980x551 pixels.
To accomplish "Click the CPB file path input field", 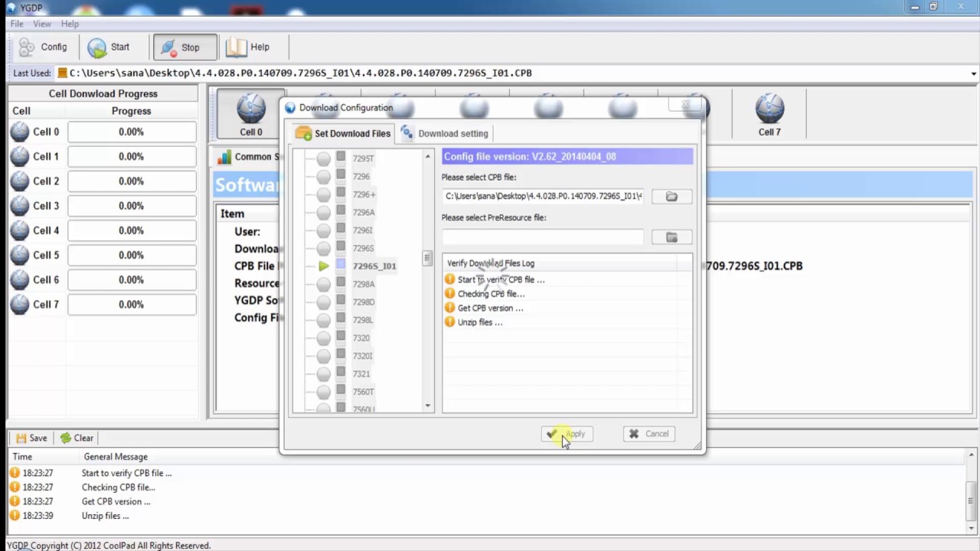I will [543, 197].
